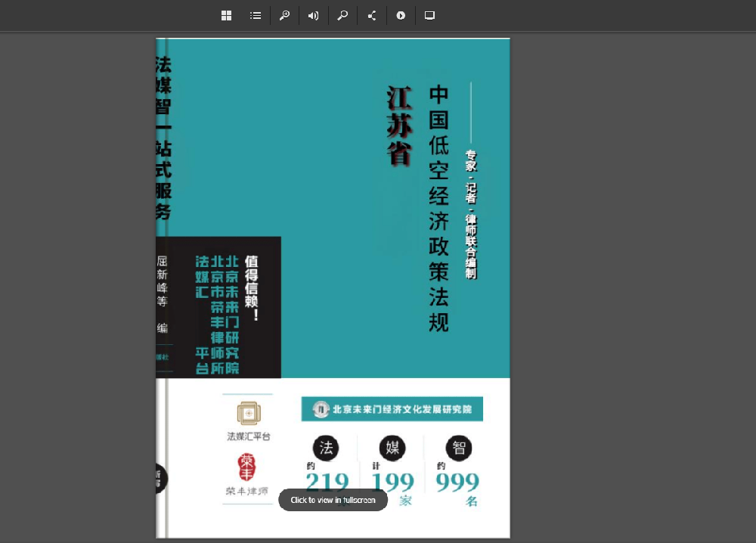Enter fullscreen with the monitor icon

429,16
